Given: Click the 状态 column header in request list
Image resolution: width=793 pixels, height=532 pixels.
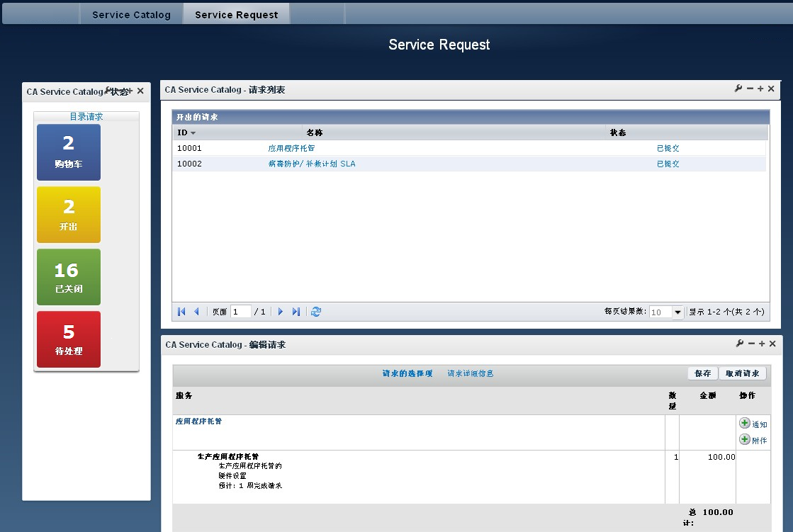Looking at the screenshot, I should coord(618,132).
